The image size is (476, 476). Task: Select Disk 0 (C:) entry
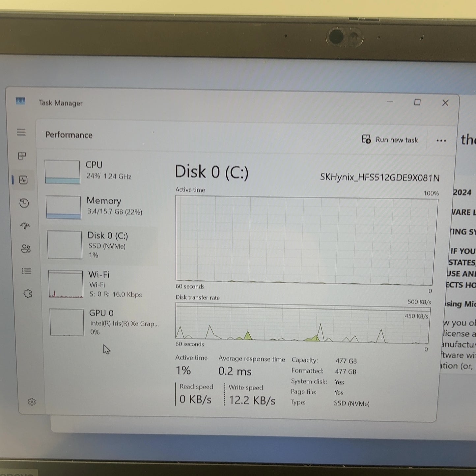101,245
